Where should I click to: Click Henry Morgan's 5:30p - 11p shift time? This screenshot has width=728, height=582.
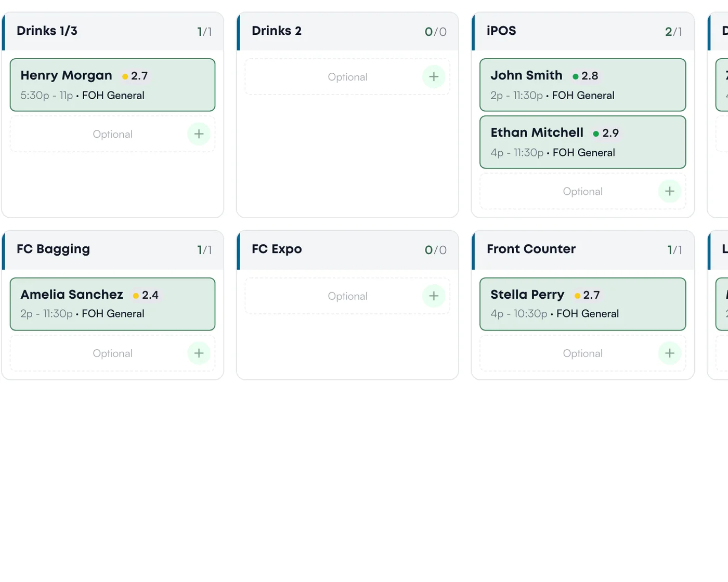(47, 96)
